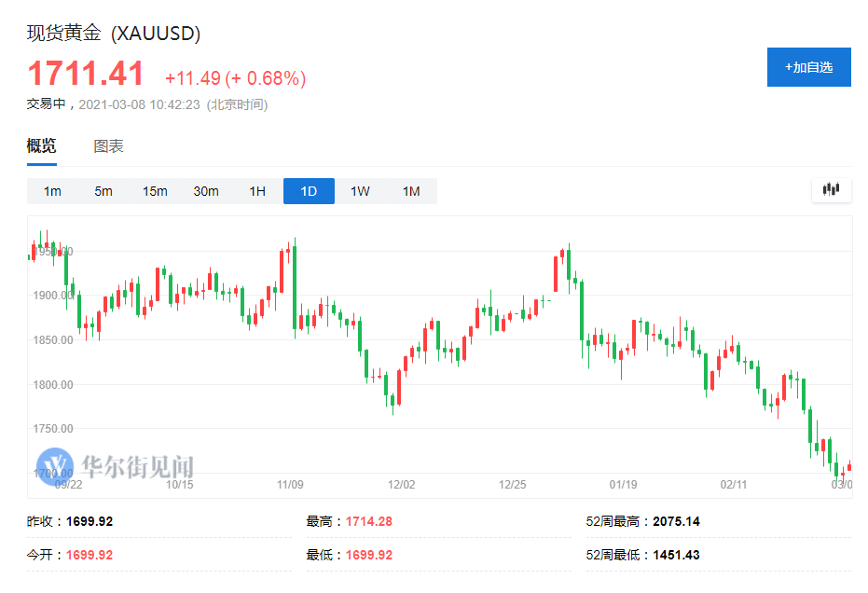Click the 现货黄金 (XAUUSD) title
This screenshot has width=868, height=593.
tap(114, 34)
